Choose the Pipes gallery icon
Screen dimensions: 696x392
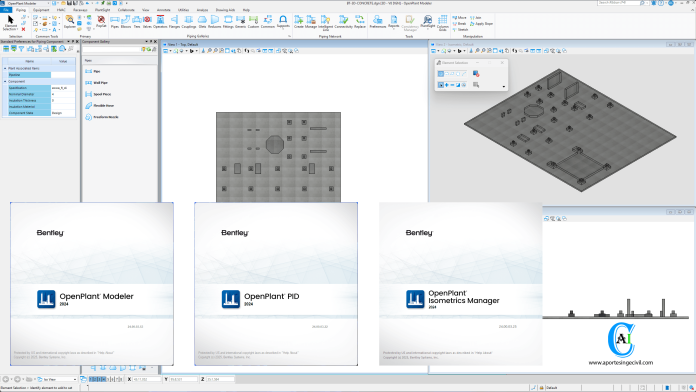pyautogui.click(x=115, y=21)
